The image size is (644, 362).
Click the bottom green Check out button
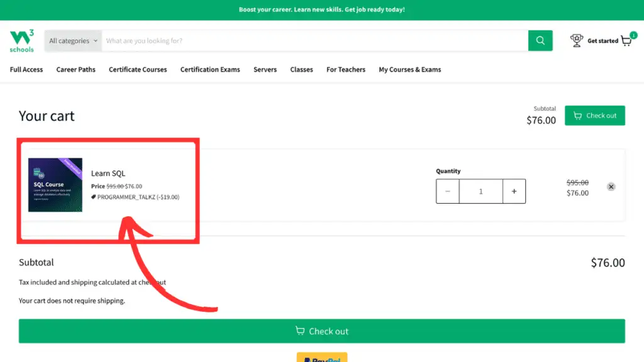point(321,331)
